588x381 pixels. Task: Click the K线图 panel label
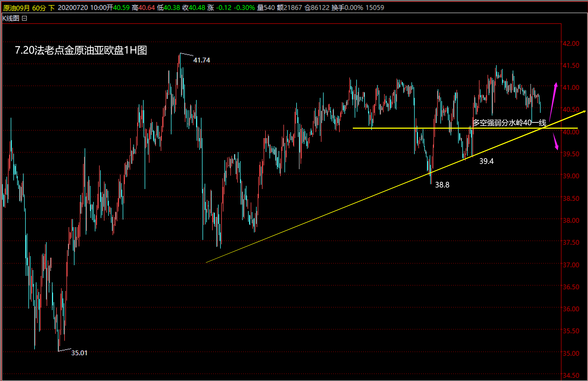coord(11,18)
